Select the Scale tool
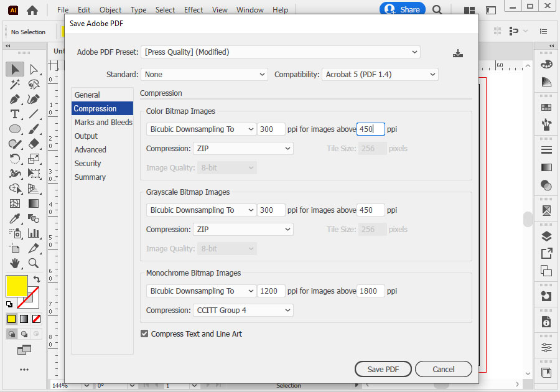This screenshot has width=560, height=392. (x=34, y=159)
